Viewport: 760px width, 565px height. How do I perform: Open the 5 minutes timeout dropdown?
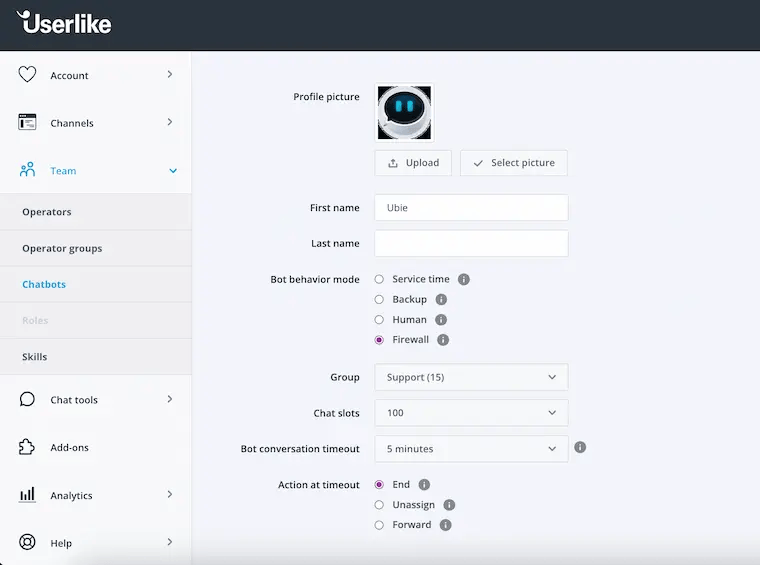(x=471, y=449)
